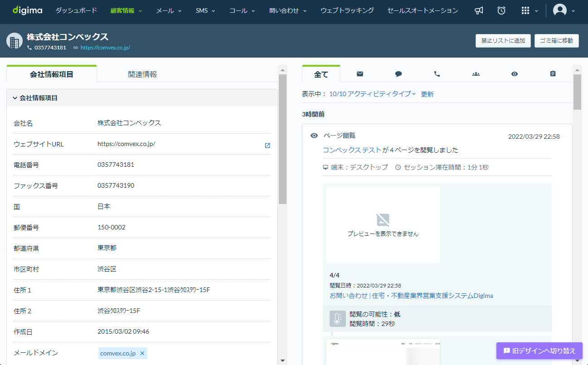This screenshot has height=365, width=588.
Task: Switch to the 関連情報 tab
Action: coord(142,74)
